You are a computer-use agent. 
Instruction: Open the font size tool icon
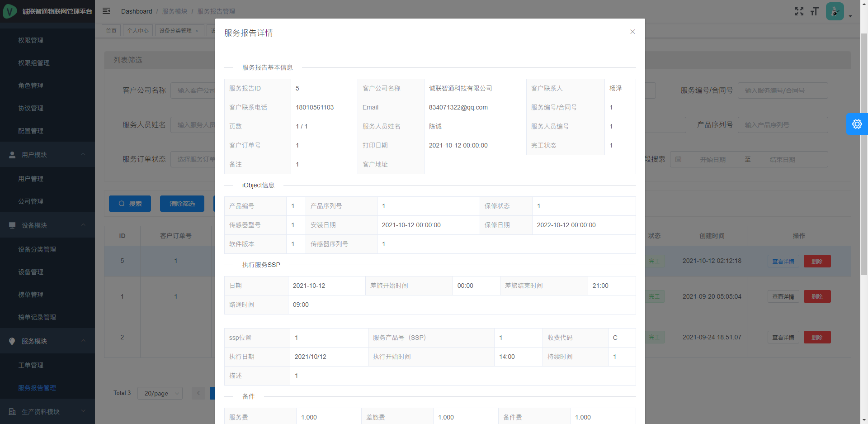point(815,11)
